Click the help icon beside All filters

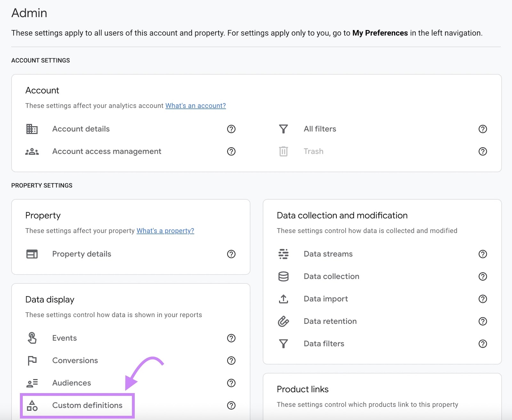pos(483,129)
